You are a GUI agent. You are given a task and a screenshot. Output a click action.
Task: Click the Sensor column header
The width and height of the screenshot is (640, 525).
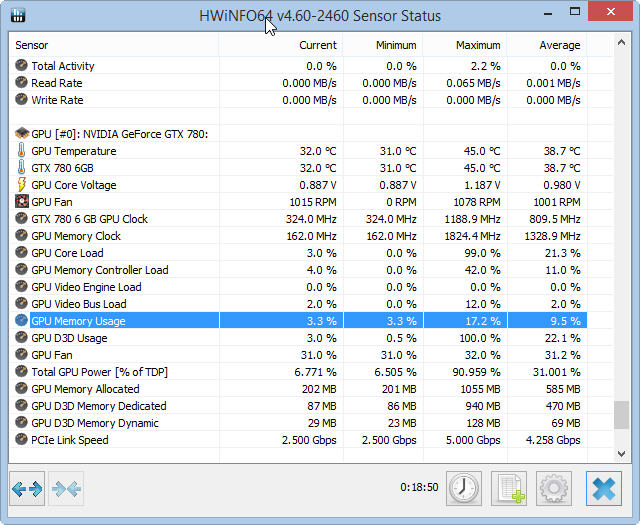[114, 45]
